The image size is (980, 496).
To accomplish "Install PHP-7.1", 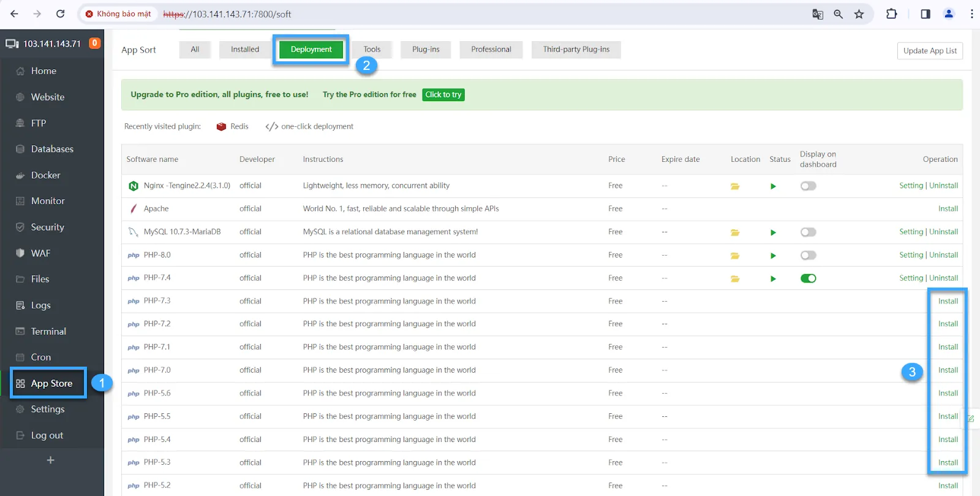I will point(948,347).
